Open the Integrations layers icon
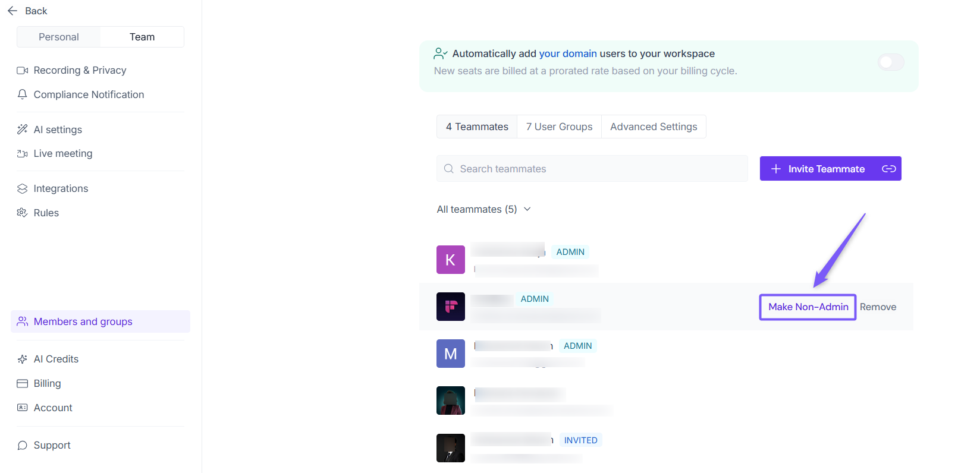Screen dimensions: 980x473 [23, 188]
